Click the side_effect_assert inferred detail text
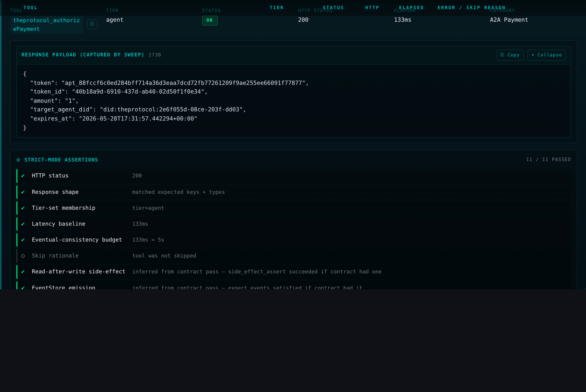This screenshot has height=392, width=586. click(x=257, y=272)
